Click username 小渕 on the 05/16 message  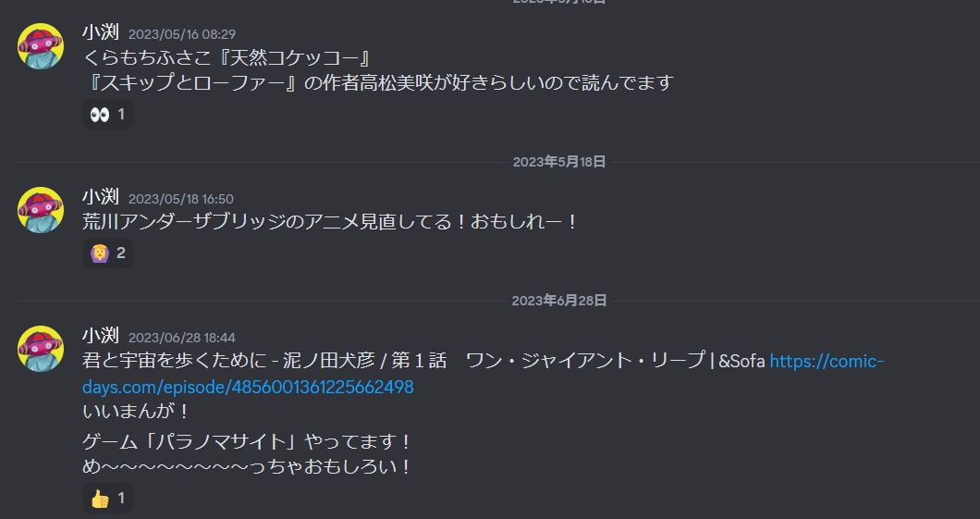tap(101, 32)
